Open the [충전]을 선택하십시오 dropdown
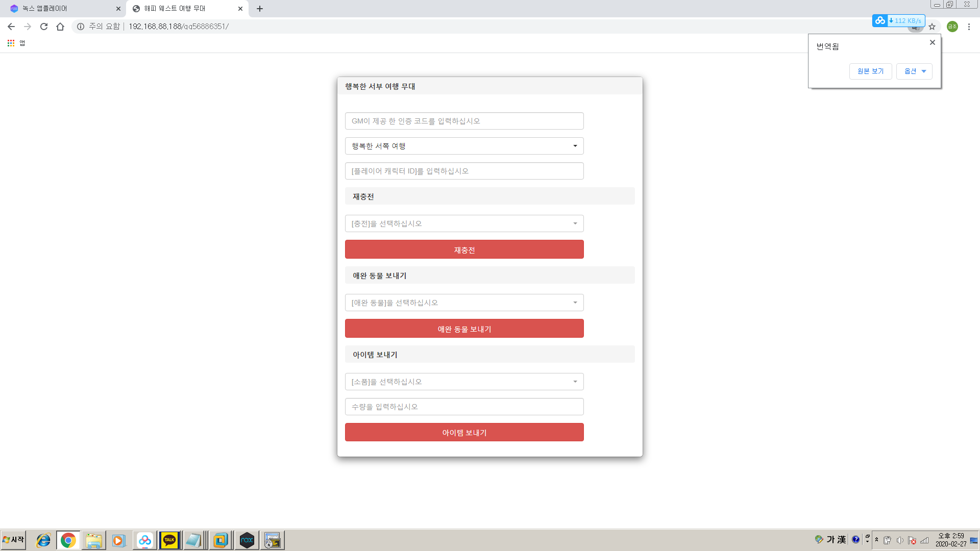 [x=464, y=223]
